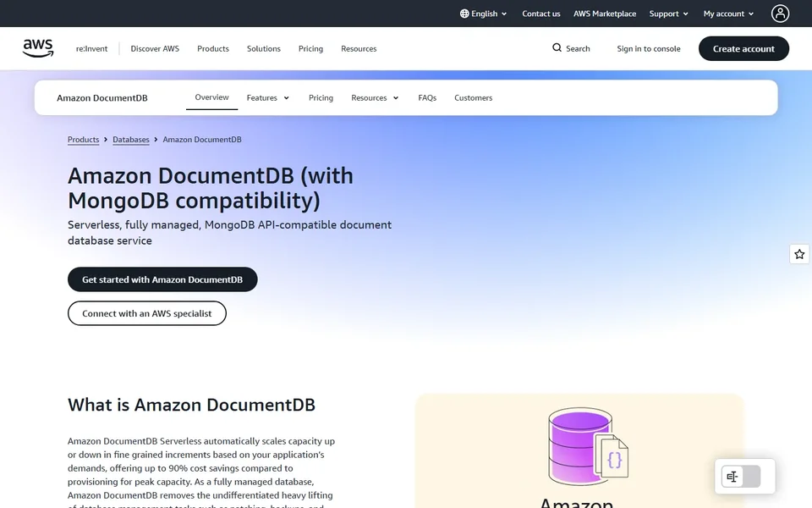Screen dimensions: 812x508
Task: Click the 'Amazon DocumentDB (with MongoDB compatibility)' page title
Action: click(x=211, y=188)
